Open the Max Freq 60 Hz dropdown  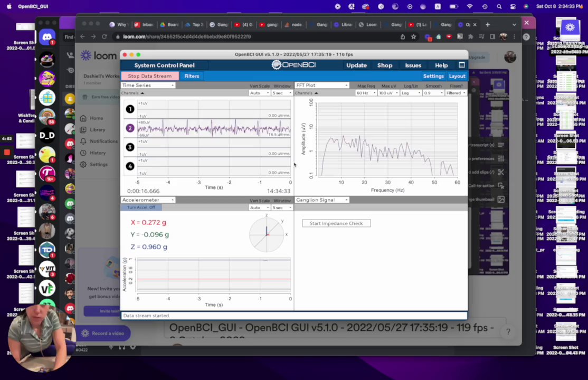366,93
